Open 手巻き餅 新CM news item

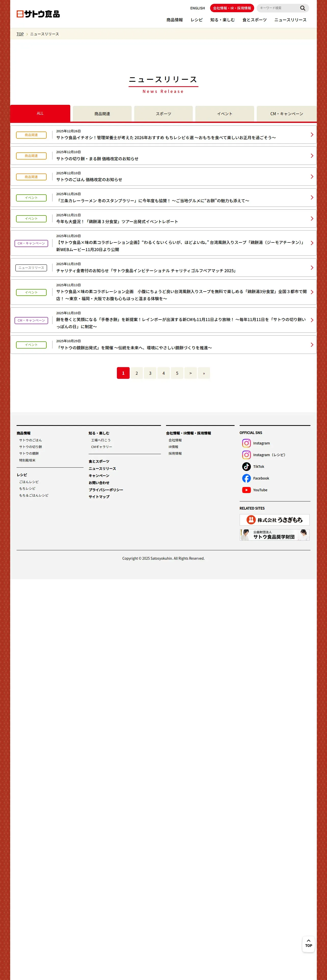point(163,320)
